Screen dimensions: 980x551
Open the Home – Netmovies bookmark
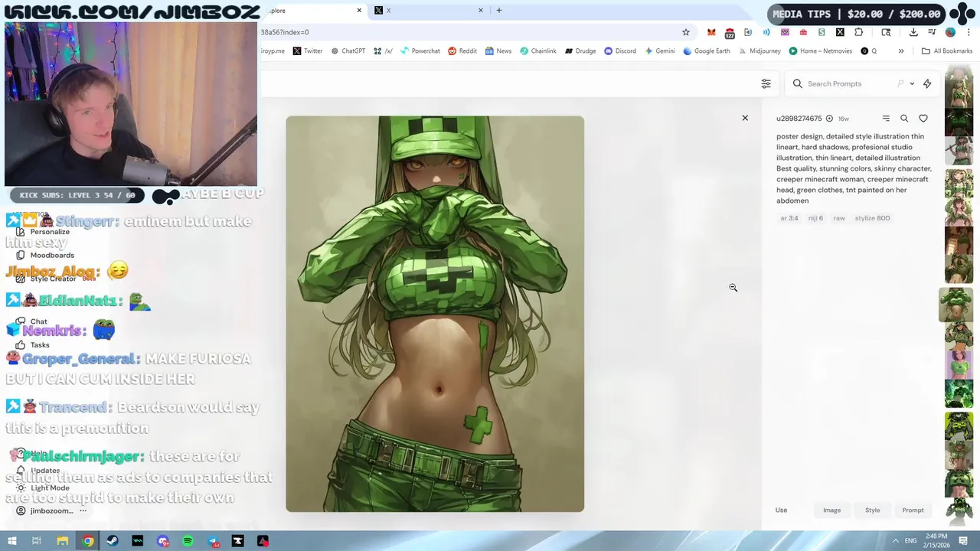(x=820, y=51)
